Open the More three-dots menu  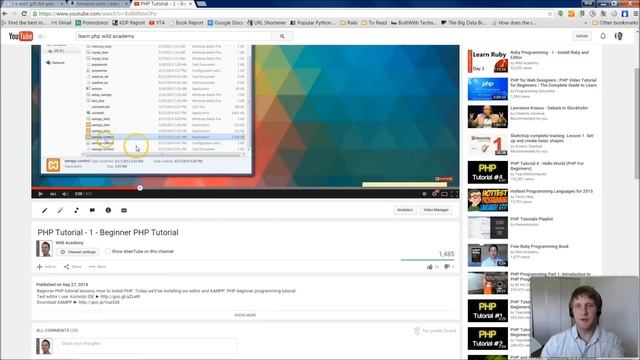(x=97, y=267)
